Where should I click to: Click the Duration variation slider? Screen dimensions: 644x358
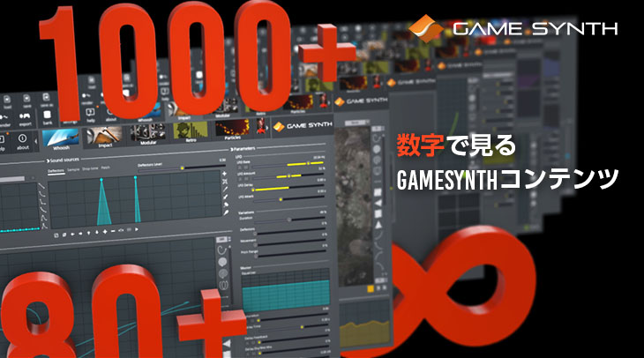point(289,220)
